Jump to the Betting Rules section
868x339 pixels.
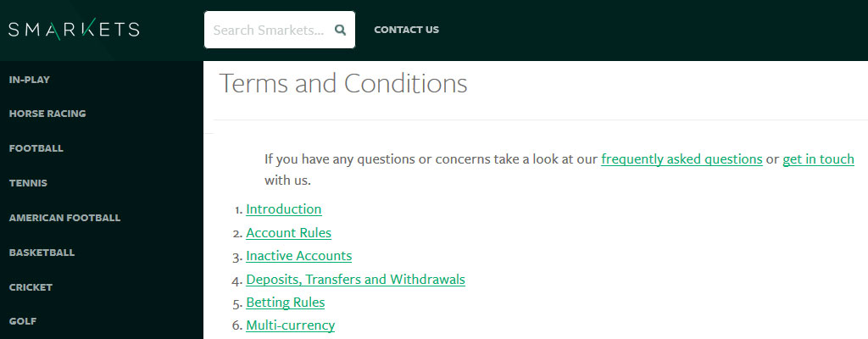coord(286,303)
